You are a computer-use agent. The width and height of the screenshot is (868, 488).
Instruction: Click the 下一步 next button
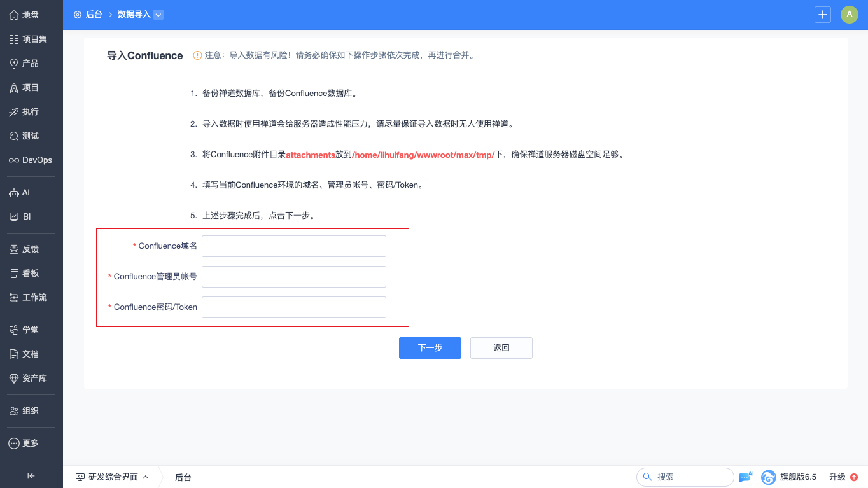pyautogui.click(x=430, y=348)
